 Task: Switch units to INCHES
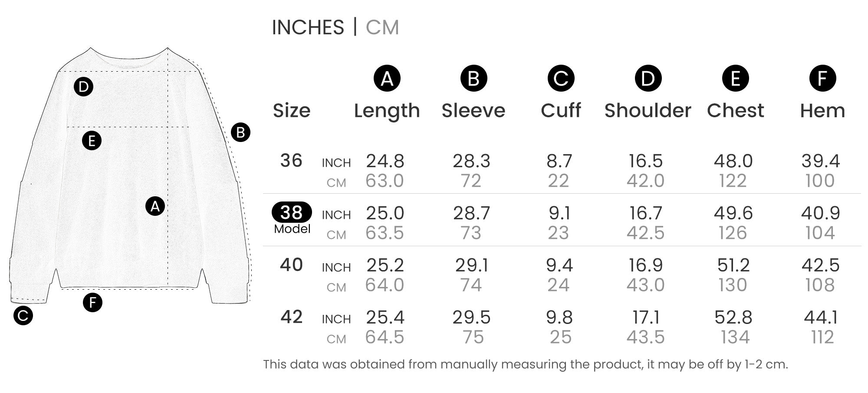pyautogui.click(x=308, y=27)
